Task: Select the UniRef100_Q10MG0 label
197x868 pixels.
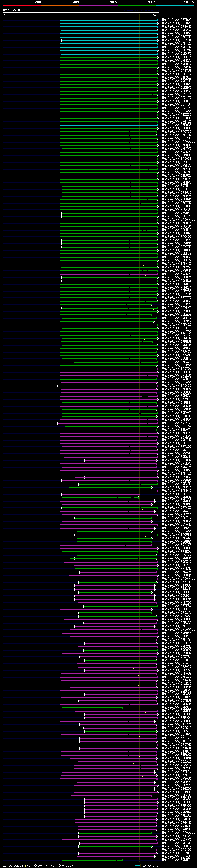Action: click(177, 409)
